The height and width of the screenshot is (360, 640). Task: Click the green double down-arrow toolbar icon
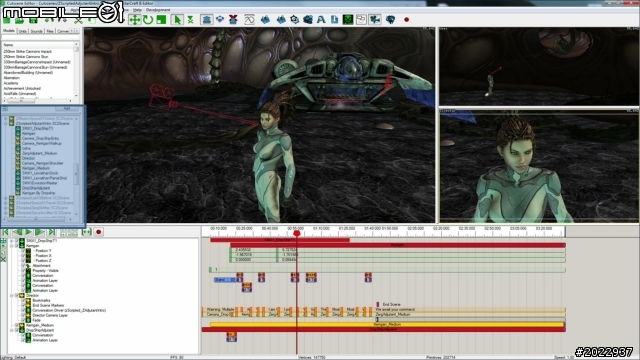click(x=190, y=20)
